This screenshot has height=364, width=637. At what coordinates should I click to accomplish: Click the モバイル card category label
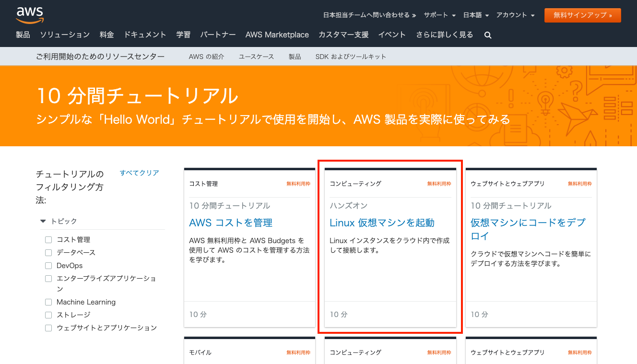point(200,352)
